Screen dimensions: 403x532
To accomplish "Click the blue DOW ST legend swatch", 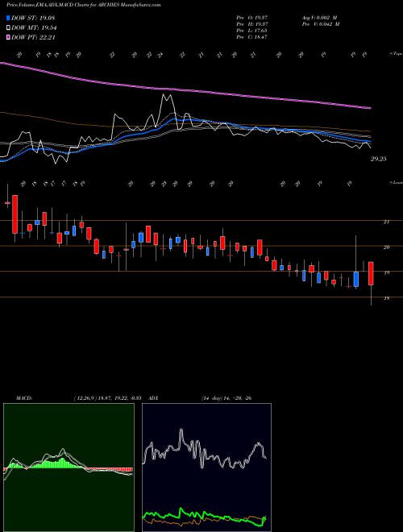I will click(8, 18).
